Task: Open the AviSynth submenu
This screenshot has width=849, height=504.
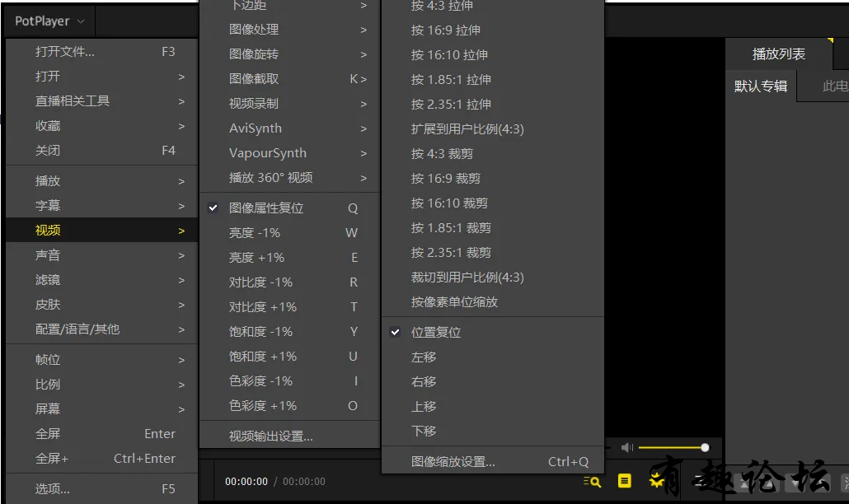Action: pos(289,128)
